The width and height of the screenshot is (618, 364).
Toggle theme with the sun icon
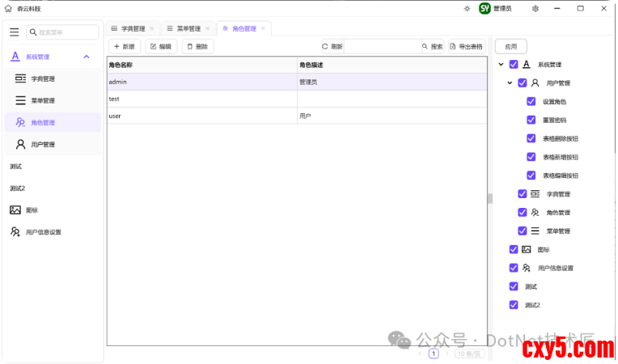click(x=467, y=8)
